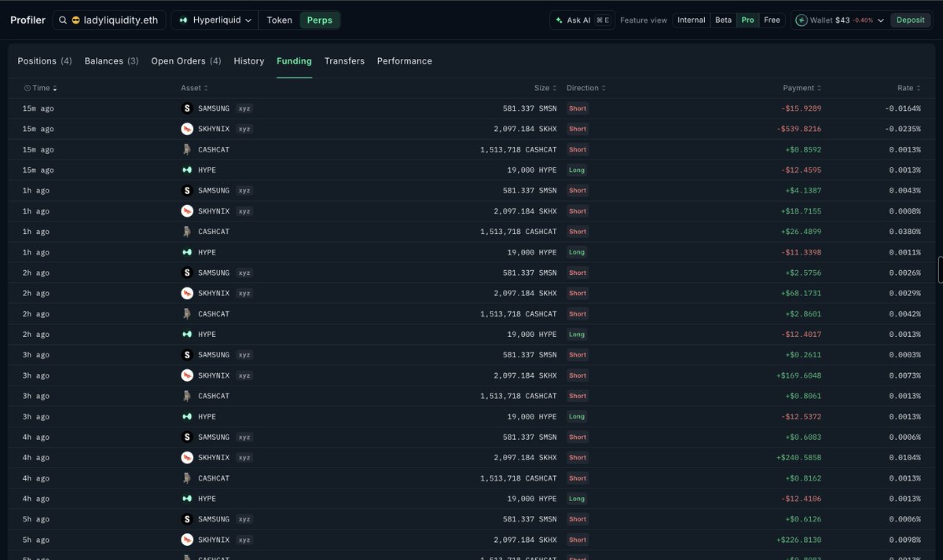Click the SKHYNIX icon in the 2h ago row

pos(187,293)
